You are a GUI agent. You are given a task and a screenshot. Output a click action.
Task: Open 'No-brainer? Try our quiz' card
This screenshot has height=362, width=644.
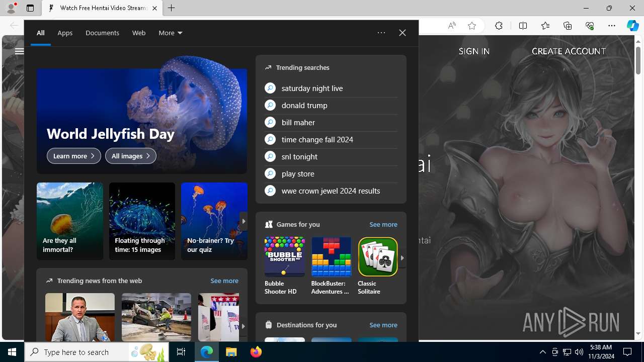click(x=214, y=221)
